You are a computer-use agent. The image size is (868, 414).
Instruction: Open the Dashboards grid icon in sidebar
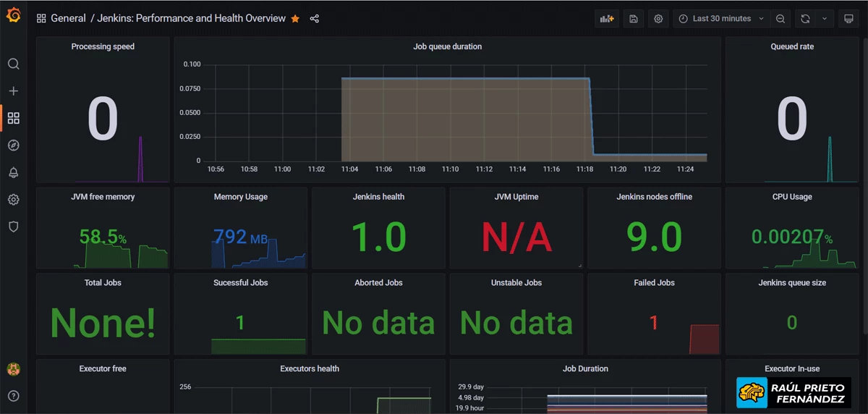(x=13, y=118)
